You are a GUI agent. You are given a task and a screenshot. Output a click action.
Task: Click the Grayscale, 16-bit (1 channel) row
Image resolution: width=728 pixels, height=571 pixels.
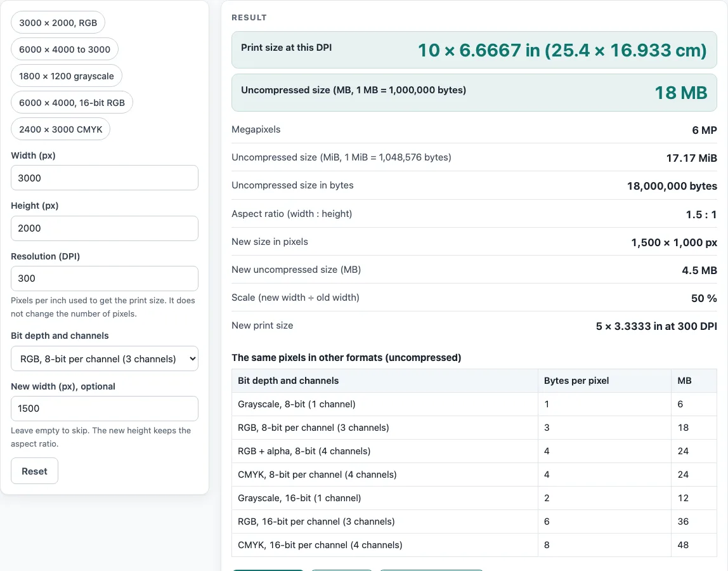[x=474, y=498]
